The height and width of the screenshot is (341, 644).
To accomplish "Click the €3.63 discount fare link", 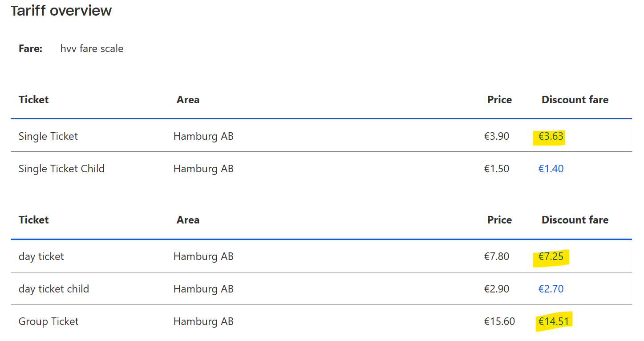I will click(x=551, y=137).
